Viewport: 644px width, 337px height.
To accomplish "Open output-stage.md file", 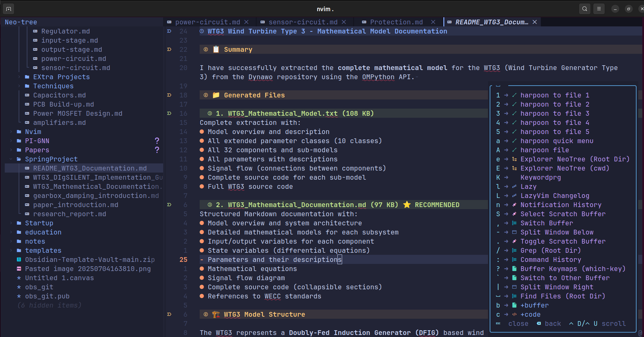I will point(71,49).
